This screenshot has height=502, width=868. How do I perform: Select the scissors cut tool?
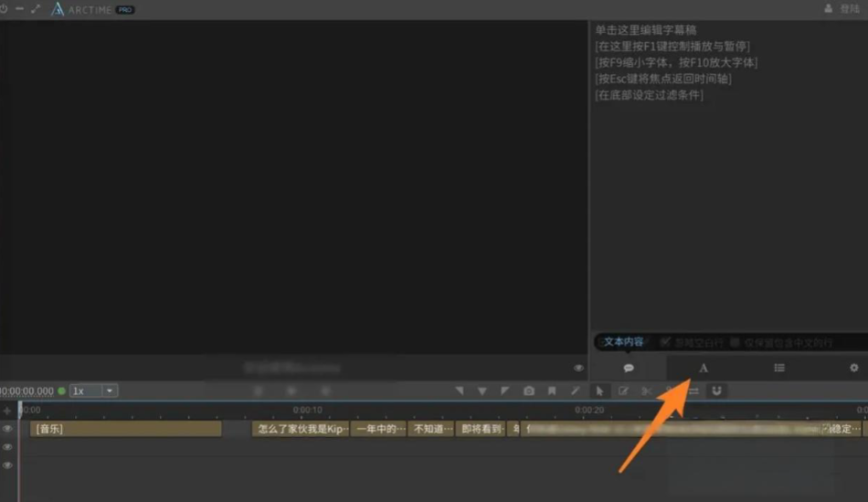coord(647,390)
